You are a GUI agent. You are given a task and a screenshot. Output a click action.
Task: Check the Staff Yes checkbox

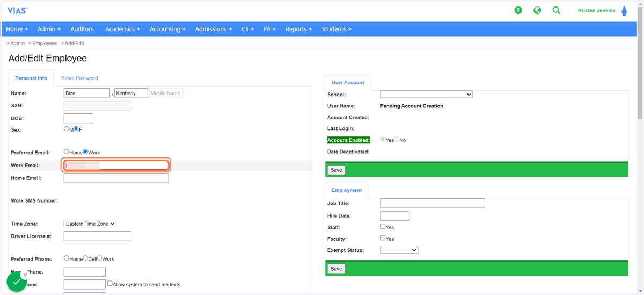pos(383,227)
